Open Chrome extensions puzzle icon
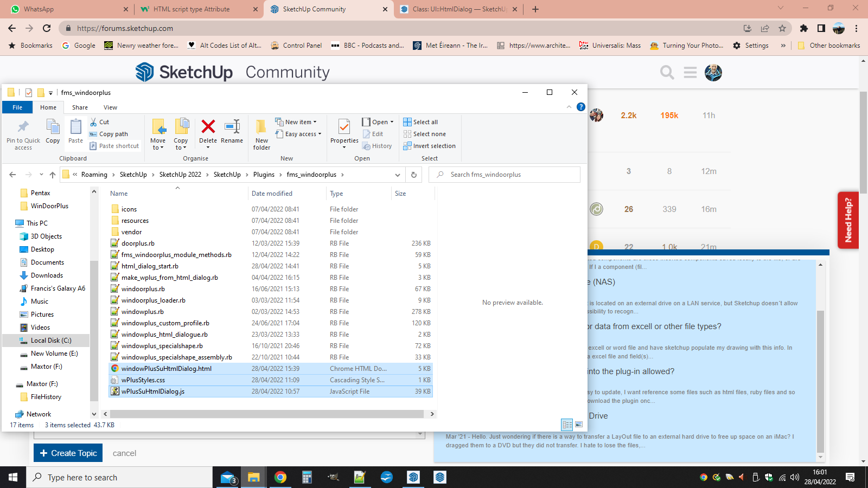This screenshot has height=488, width=868. tap(804, 28)
